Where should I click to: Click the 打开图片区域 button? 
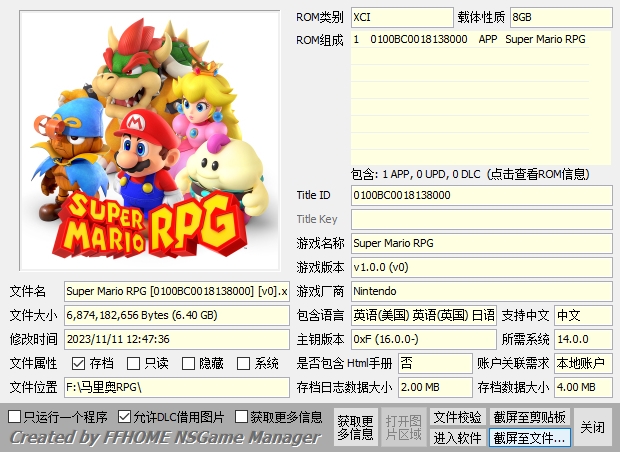(x=403, y=427)
